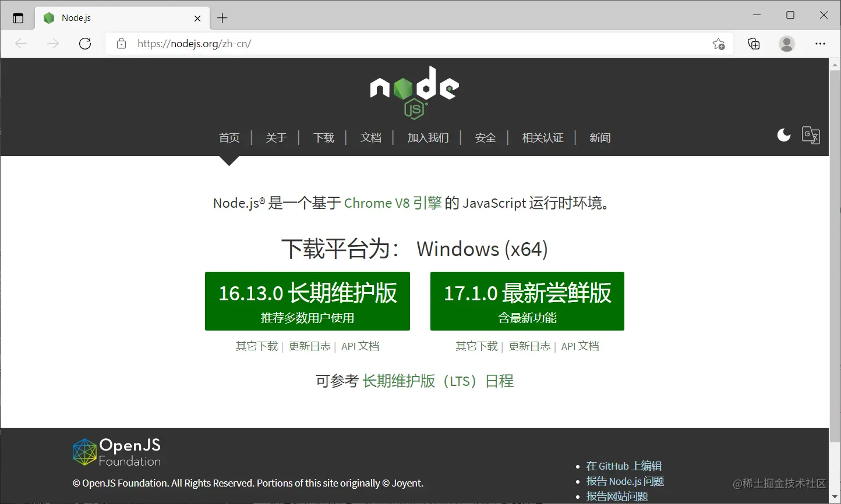
Task: Open API 文档 under 17.1.0
Action: 580,346
